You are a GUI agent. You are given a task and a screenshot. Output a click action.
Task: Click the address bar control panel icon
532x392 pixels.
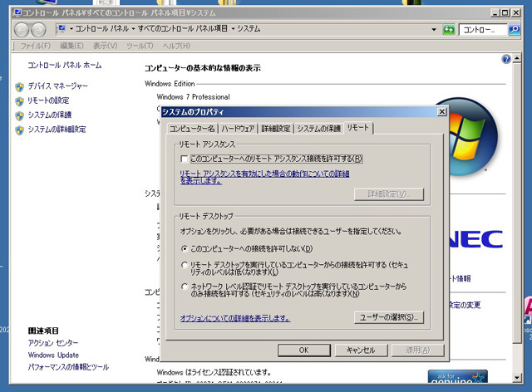click(x=62, y=29)
